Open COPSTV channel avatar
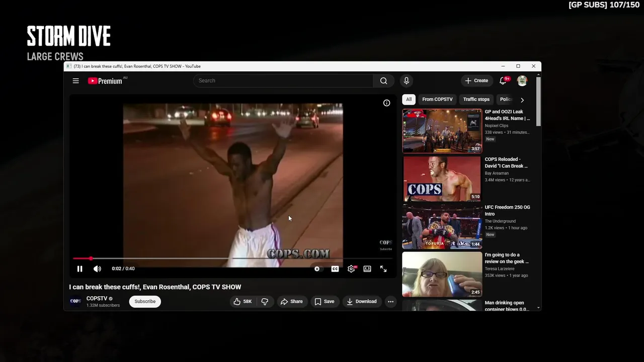This screenshot has width=644, height=362. point(75,301)
